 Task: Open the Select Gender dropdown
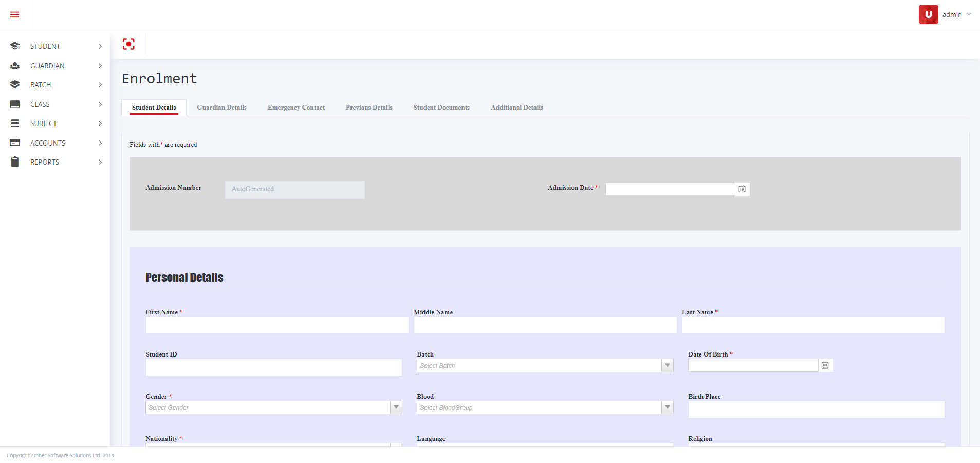coord(395,407)
